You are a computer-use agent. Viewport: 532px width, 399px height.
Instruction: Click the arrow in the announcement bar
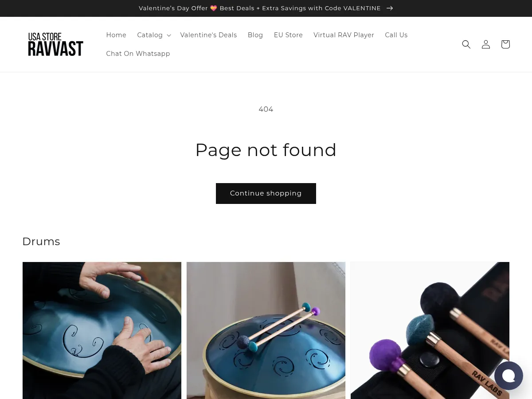[x=390, y=8]
